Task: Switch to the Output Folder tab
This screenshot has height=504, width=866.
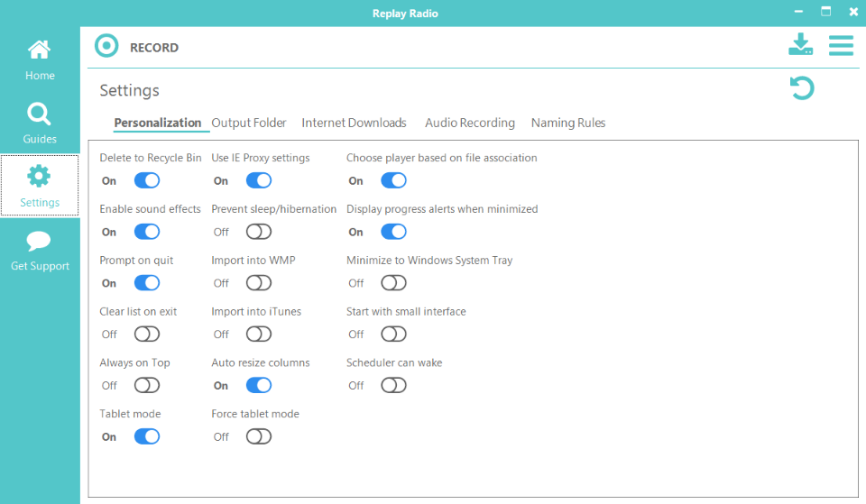Action: pyautogui.click(x=249, y=123)
